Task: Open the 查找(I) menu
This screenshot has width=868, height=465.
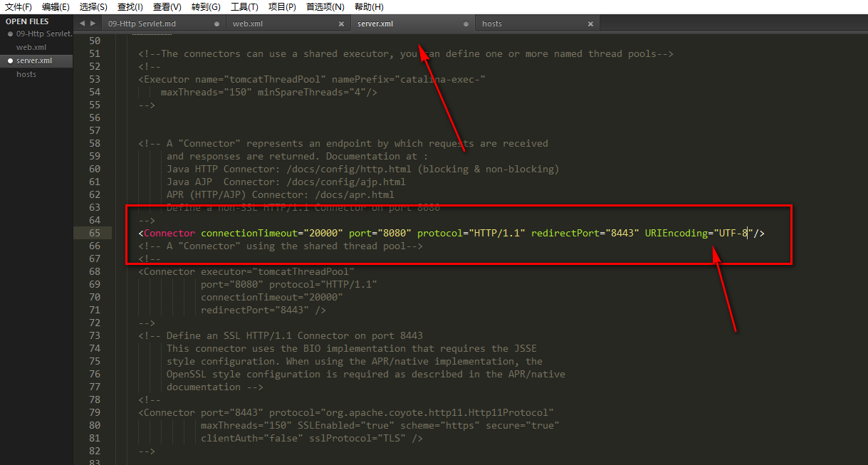Action: pyautogui.click(x=130, y=6)
